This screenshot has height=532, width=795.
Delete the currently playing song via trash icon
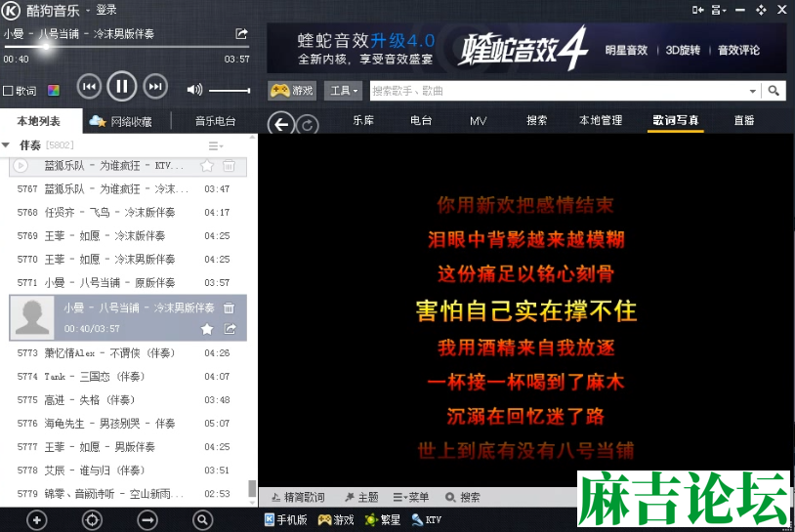pyautogui.click(x=230, y=307)
